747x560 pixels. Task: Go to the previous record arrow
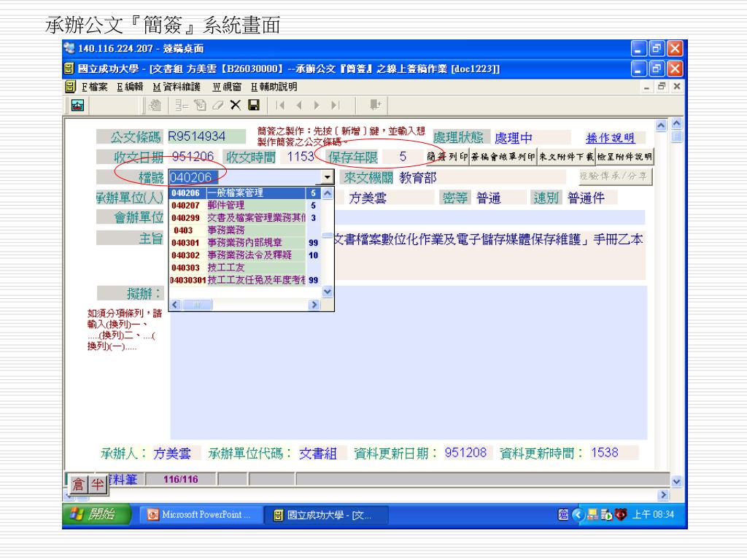tap(298, 105)
